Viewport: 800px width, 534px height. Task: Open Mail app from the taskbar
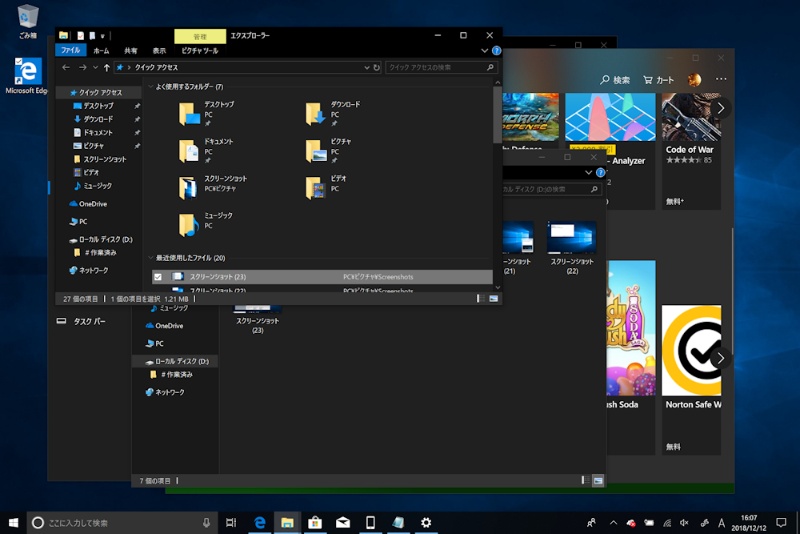(x=343, y=522)
